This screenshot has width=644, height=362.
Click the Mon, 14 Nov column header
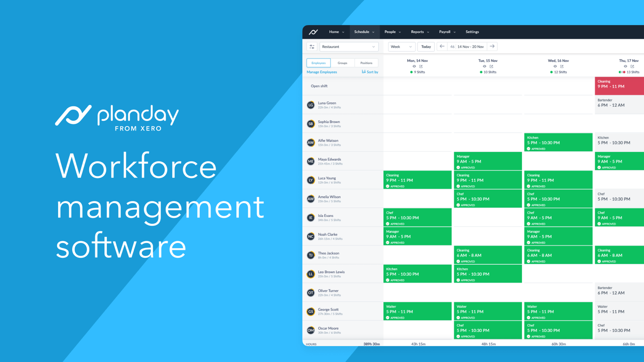(x=417, y=61)
